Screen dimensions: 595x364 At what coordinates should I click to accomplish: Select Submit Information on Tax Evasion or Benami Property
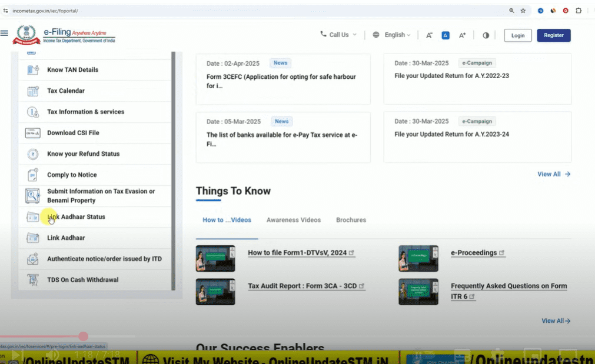tap(95, 196)
